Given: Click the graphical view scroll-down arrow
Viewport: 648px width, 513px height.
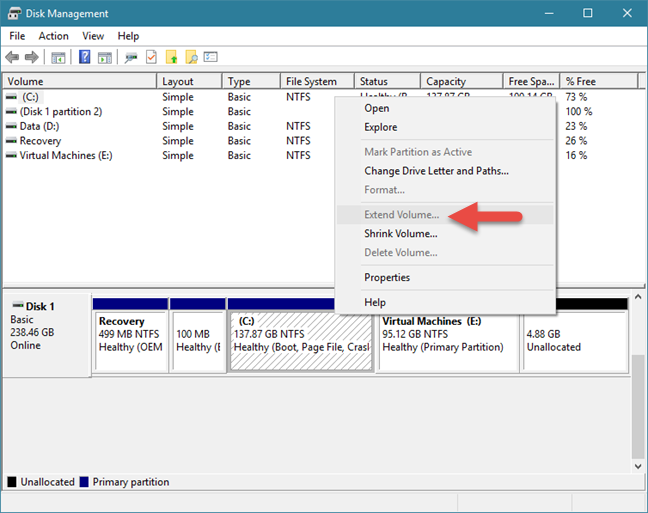Looking at the screenshot, I should 638,466.
